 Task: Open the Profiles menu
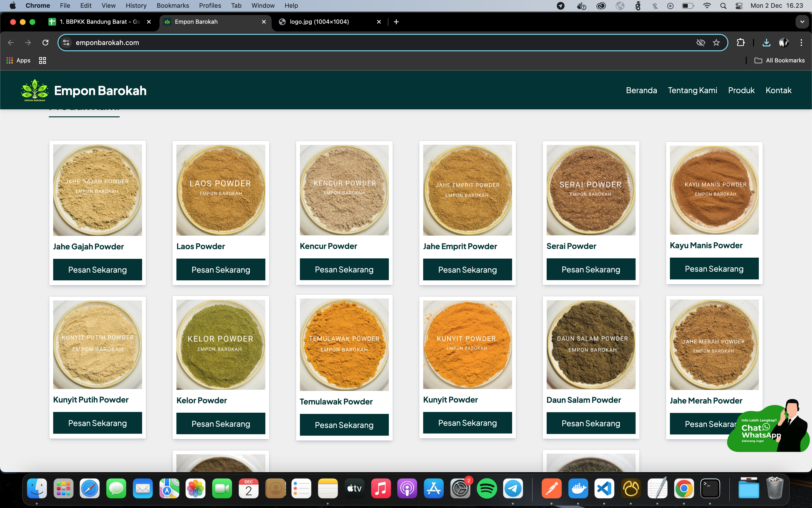[x=210, y=6]
